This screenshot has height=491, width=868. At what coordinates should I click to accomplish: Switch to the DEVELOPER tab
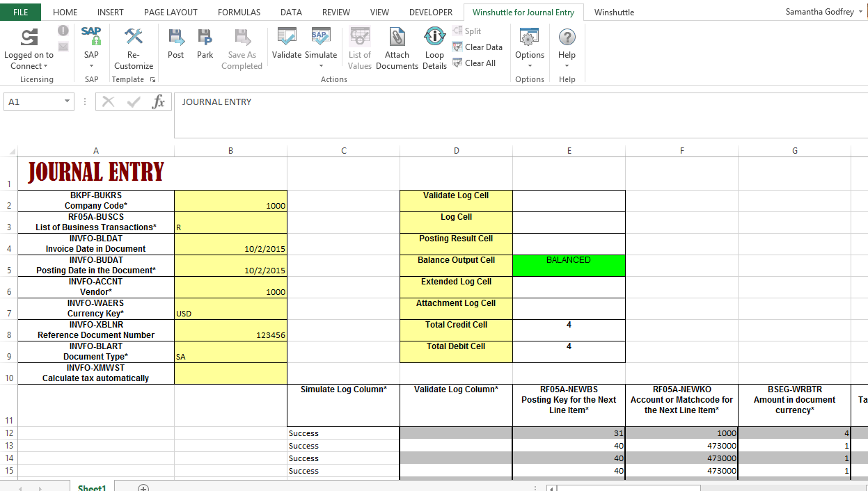pyautogui.click(x=431, y=12)
